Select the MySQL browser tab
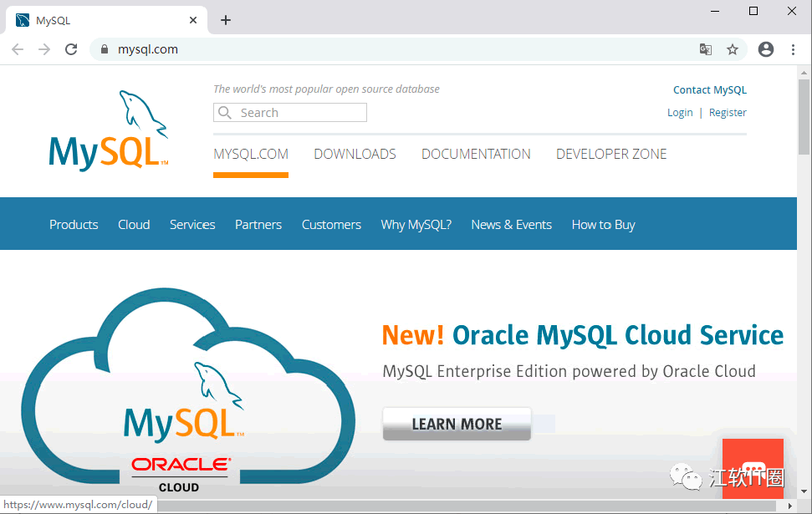Image resolution: width=812 pixels, height=514 pixels. click(106, 20)
